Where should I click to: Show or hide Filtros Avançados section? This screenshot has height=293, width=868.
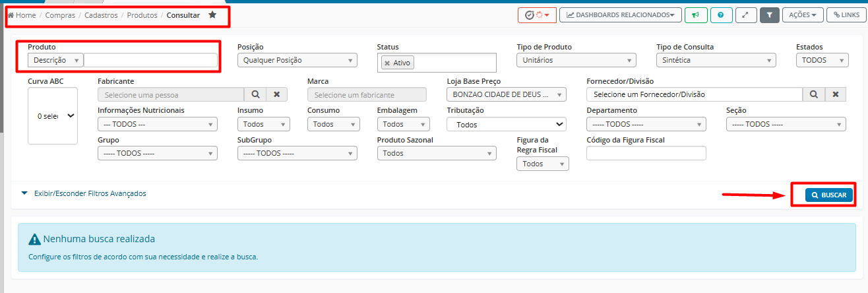click(84, 193)
